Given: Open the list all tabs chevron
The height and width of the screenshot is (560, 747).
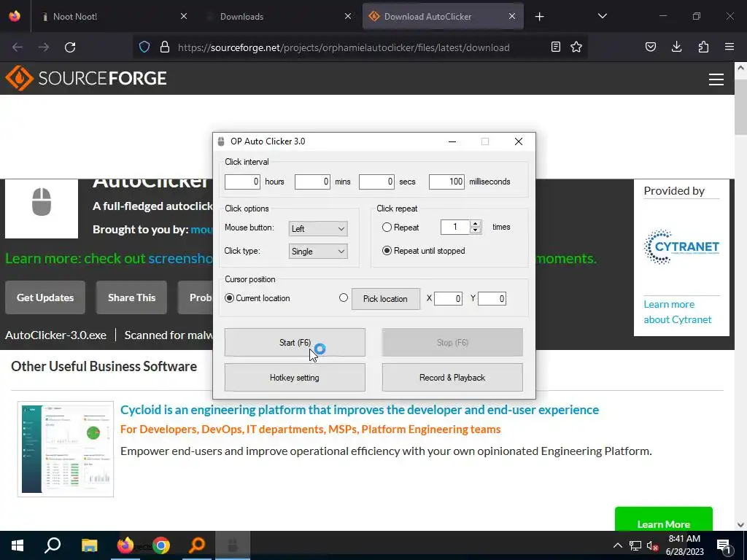Looking at the screenshot, I should pyautogui.click(x=602, y=16).
